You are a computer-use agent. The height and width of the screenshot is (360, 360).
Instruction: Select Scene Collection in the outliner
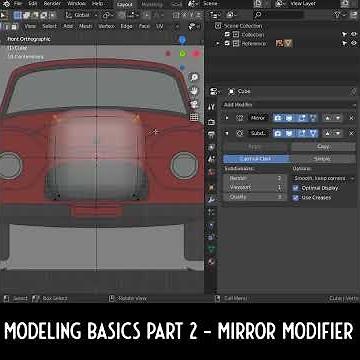[243, 26]
